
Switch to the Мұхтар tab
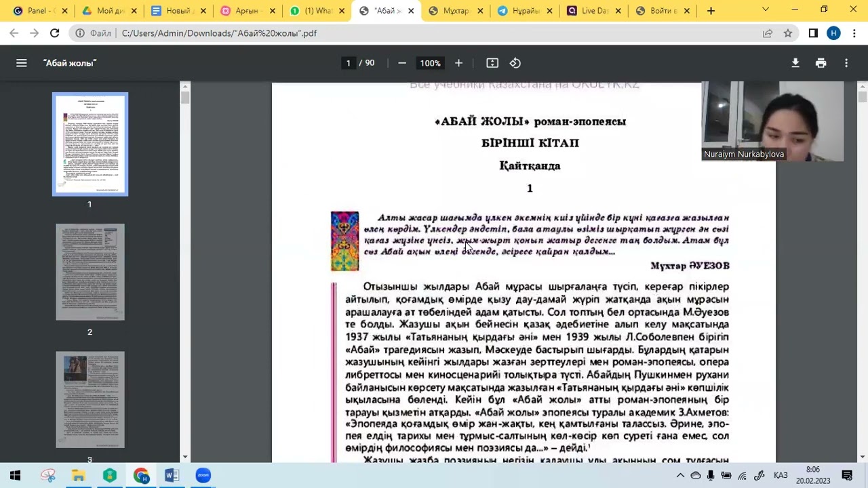[456, 11]
